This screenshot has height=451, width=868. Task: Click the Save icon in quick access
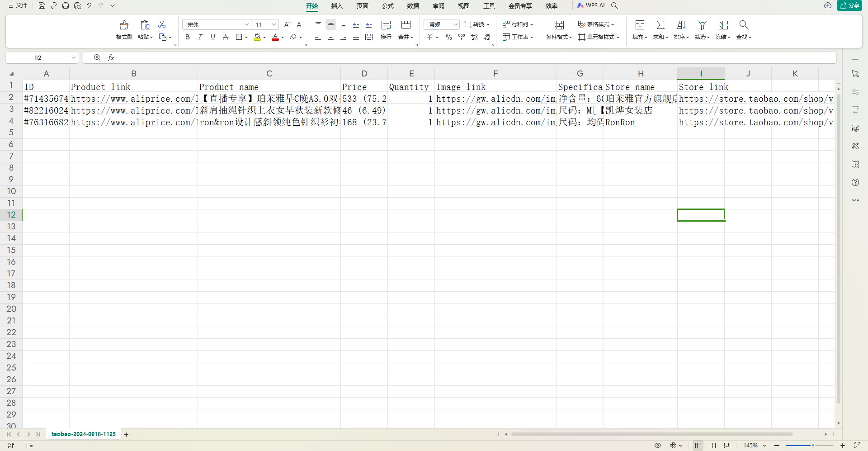pos(42,5)
